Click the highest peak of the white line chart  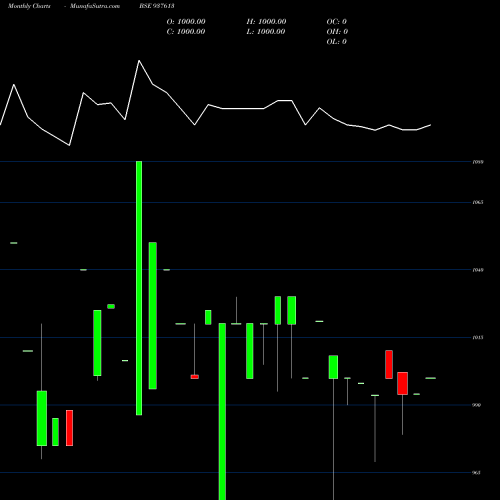(x=139, y=61)
